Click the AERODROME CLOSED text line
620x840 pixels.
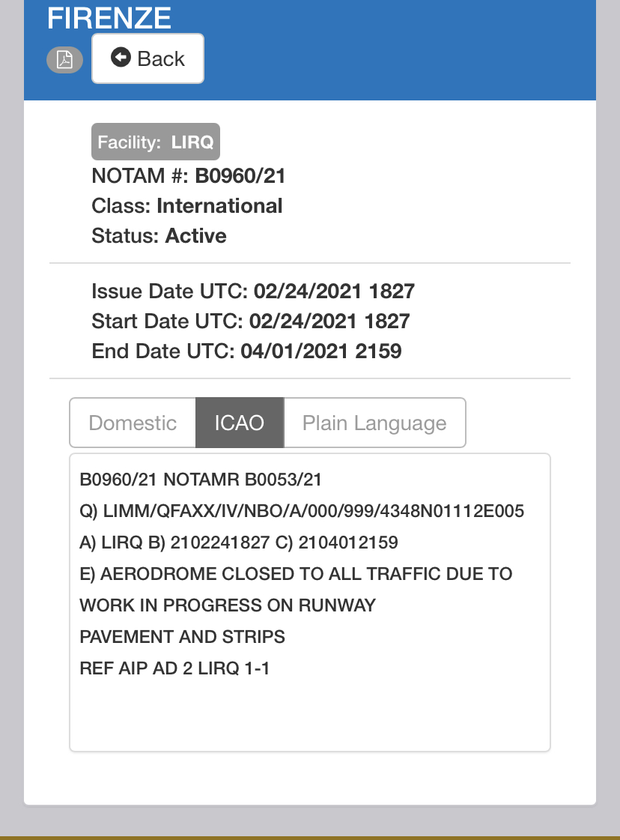point(296,574)
